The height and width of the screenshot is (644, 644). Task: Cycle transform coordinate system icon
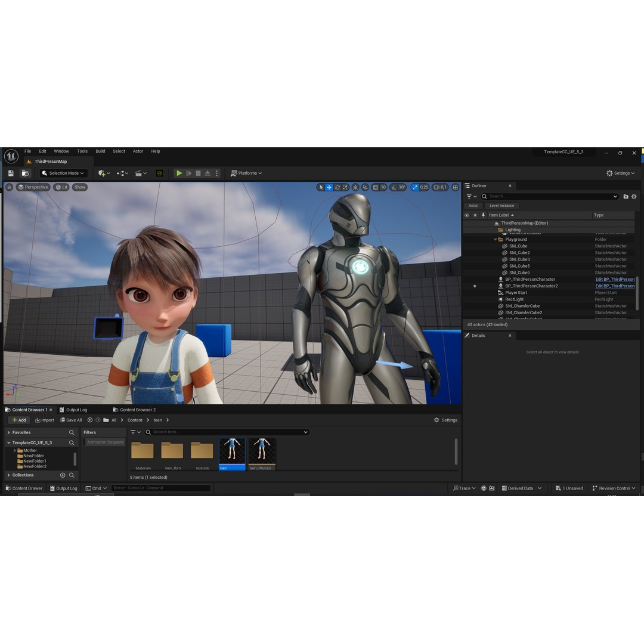point(355,187)
